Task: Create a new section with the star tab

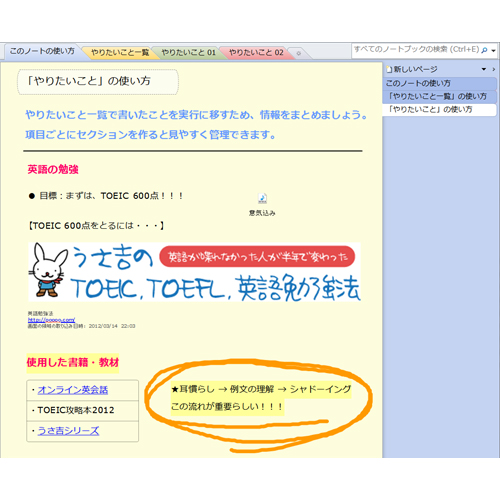Action: point(299,53)
